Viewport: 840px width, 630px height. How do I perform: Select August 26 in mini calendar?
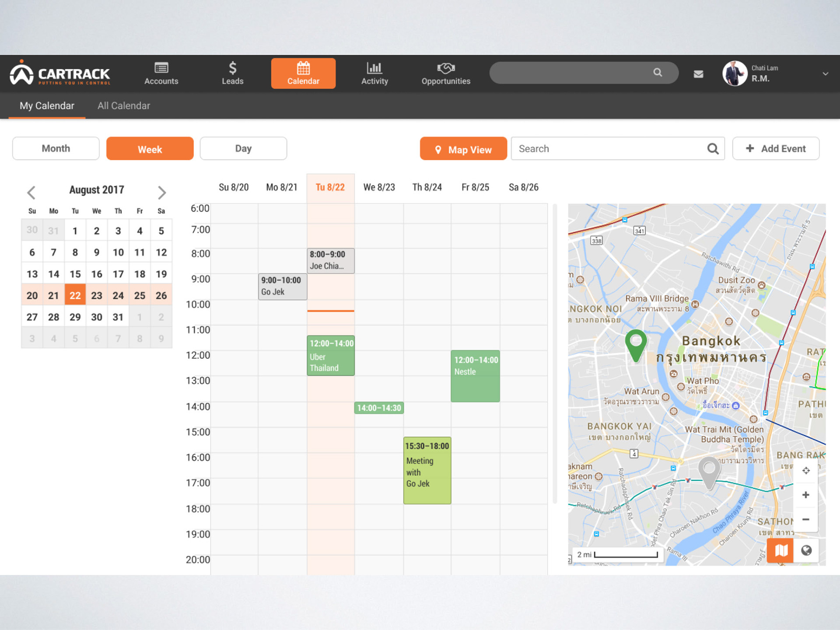[x=161, y=295]
